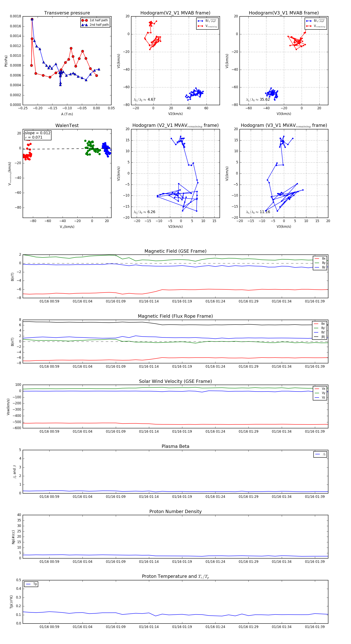This screenshot has width=351, height=644.
Task: Click the Vy legend entry in velocity panel
Action: 320,393
